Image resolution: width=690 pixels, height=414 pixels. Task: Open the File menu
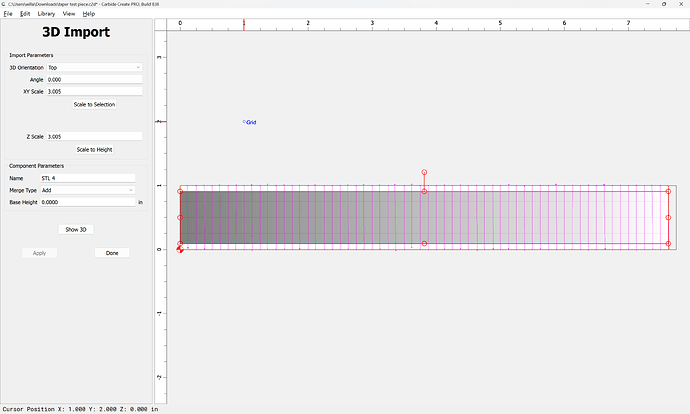pyautogui.click(x=8, y=14)
